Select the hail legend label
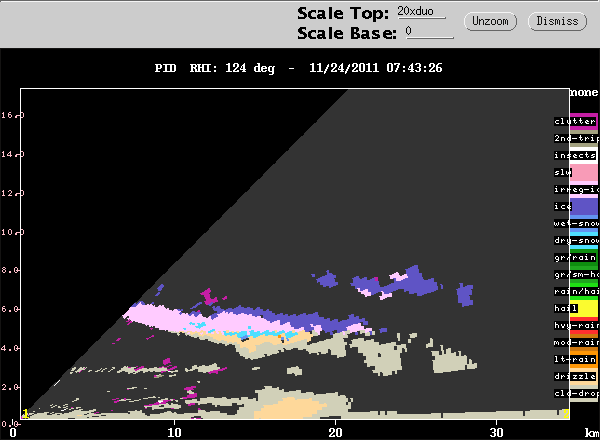This screenshot has width=600, height=440. 566,308
